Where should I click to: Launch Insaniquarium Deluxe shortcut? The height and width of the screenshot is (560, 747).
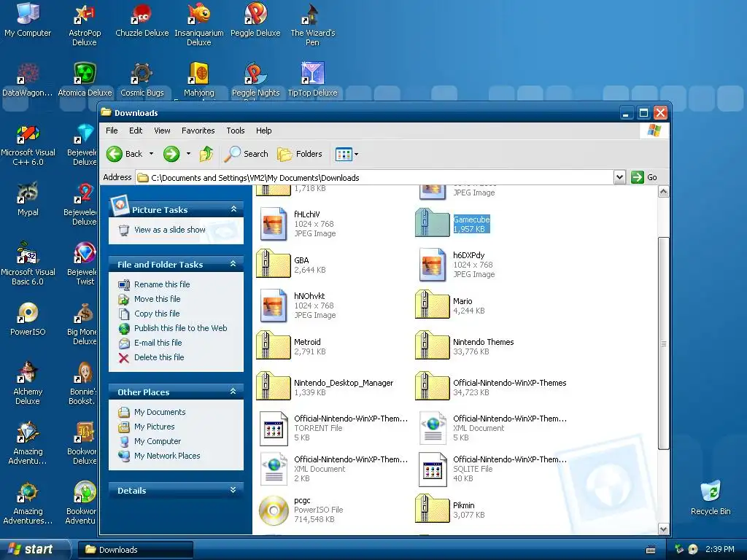198,25
